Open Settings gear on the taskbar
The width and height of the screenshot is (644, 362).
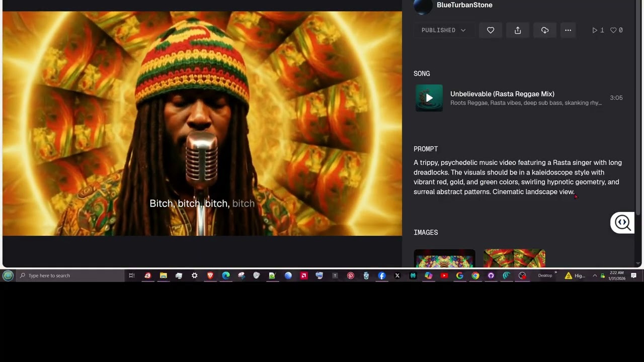194,276
